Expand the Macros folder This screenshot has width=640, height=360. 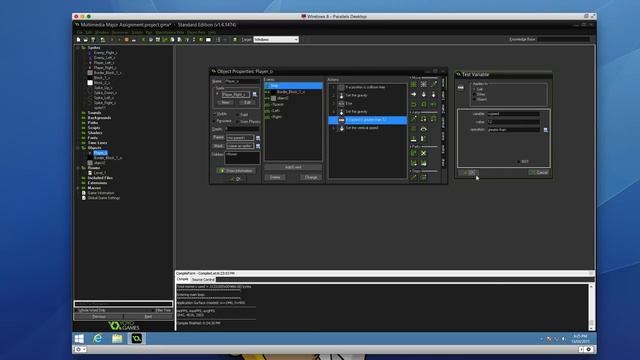[78, 188]
